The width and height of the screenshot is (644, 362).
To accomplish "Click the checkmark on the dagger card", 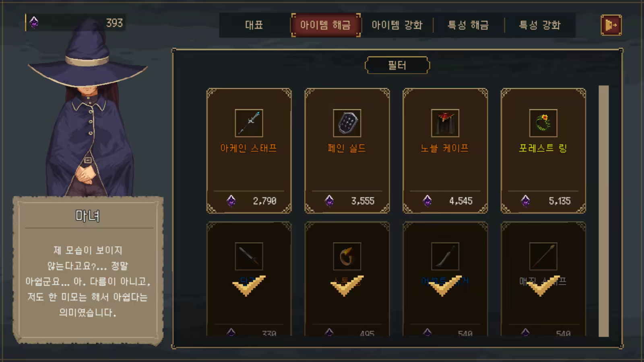I will click(x=249, y=286).
